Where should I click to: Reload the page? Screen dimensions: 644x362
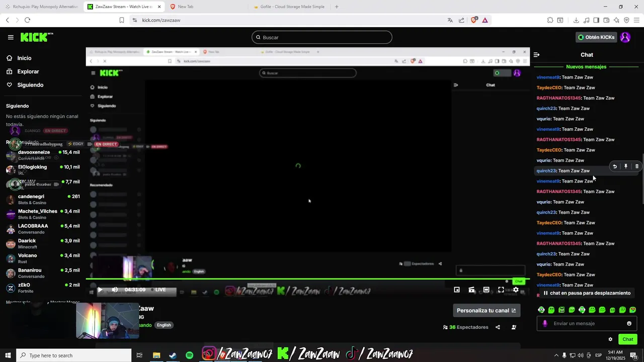point(27,20)
